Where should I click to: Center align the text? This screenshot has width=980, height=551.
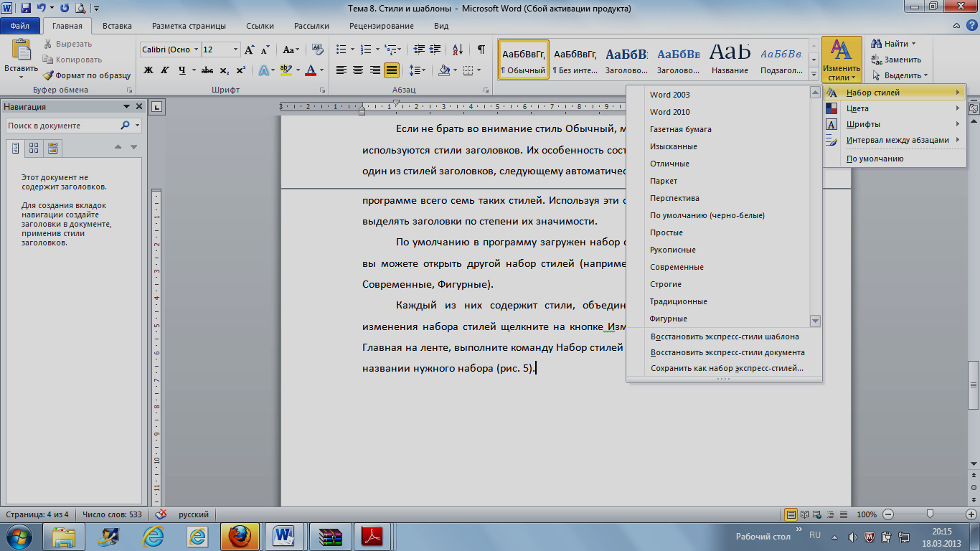[358, 70]
